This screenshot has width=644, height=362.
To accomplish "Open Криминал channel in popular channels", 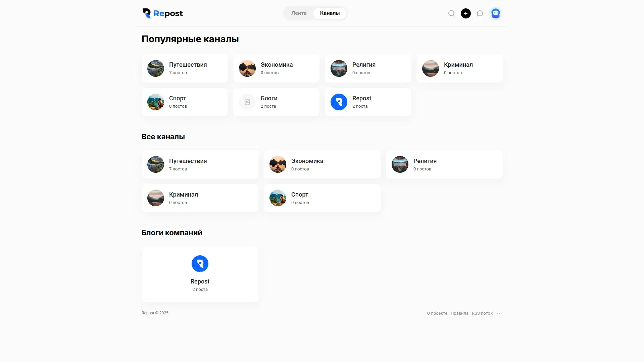I will [x=459, y=68].
